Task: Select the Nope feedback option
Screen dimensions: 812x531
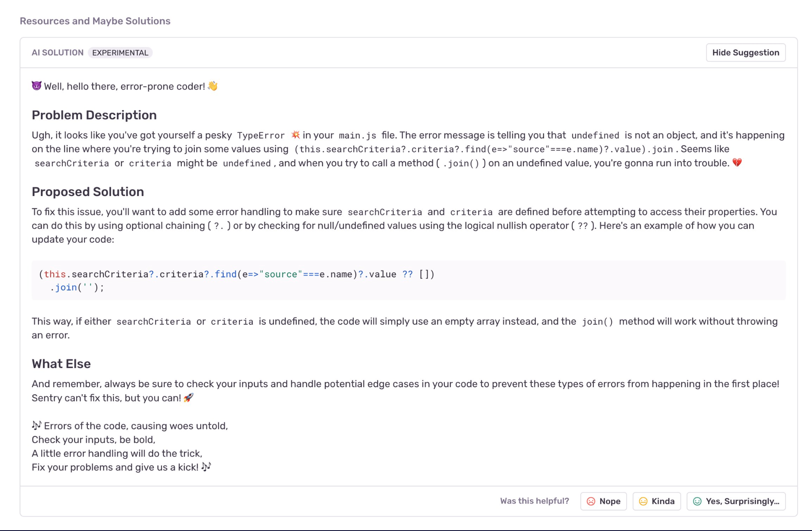Action: [x=603, y=501]
